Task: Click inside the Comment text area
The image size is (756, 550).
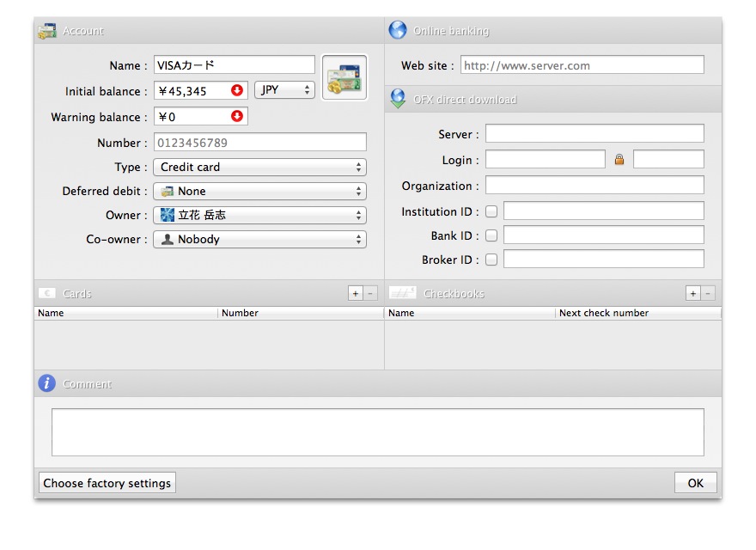Action: [377, 432]
